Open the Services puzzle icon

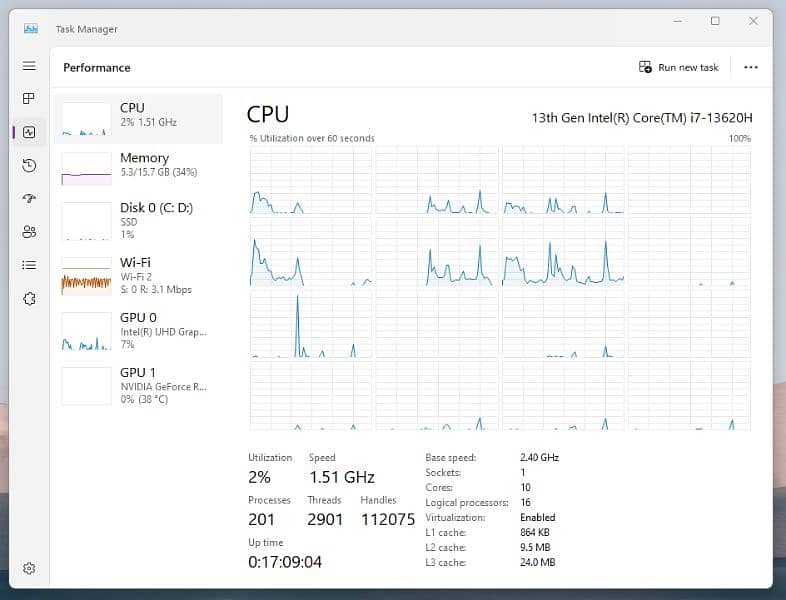tap(29, 298)
